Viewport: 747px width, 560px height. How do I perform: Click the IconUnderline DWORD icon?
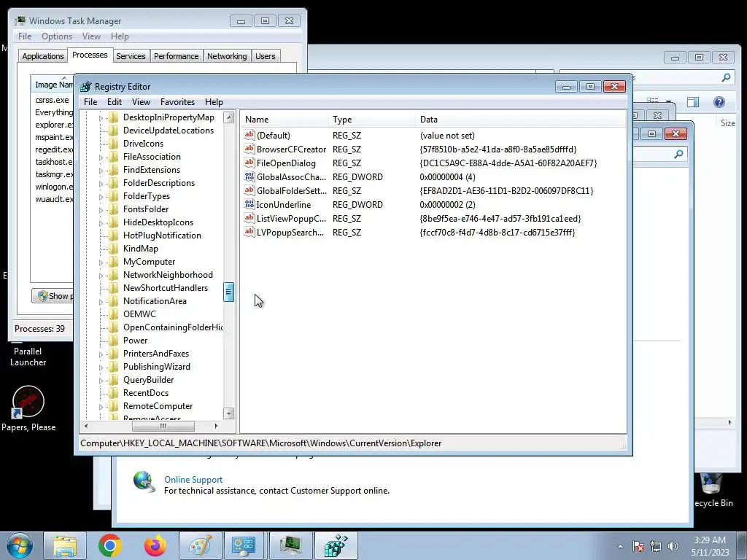pos(249,204)
